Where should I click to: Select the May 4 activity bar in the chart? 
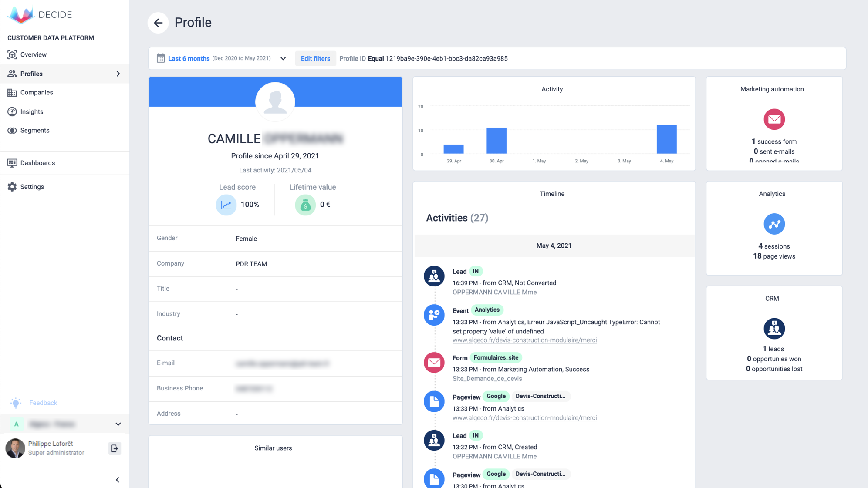point(666,139)
